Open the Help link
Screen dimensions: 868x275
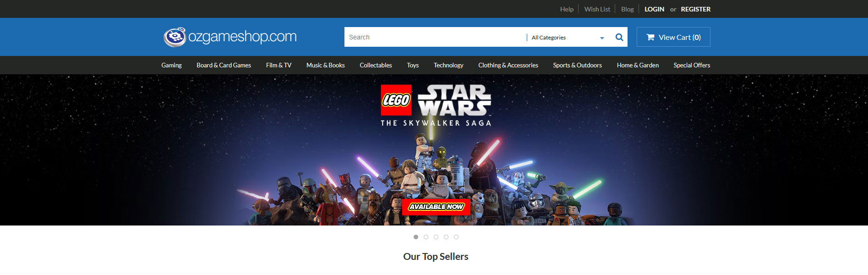click(567, 9)
